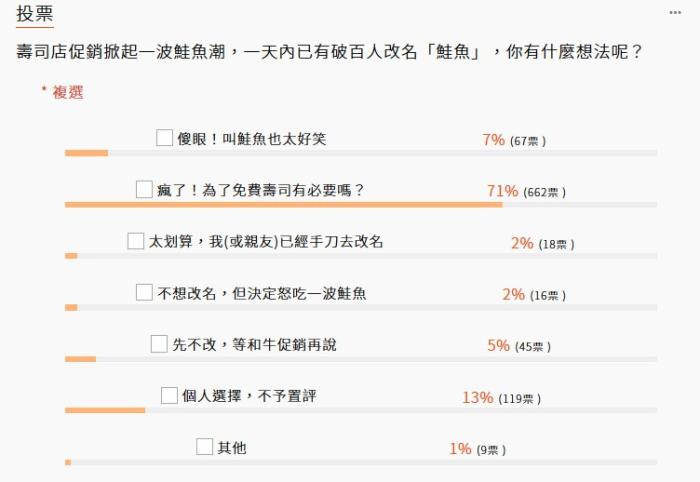The width and height of the screenshot is (700, 482).
Task: Click the 7% result bar for 傻眼 option
Action: [x=86, y=153]
